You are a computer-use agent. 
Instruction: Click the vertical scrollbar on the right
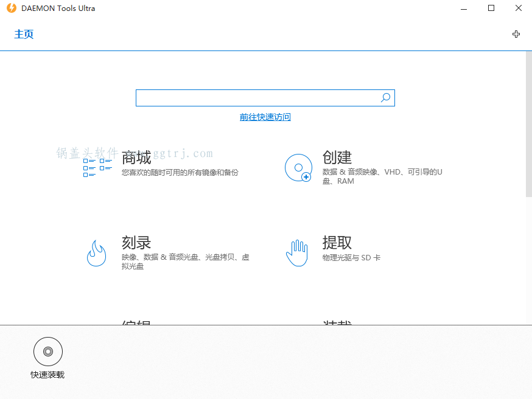[x=528, y=125]
